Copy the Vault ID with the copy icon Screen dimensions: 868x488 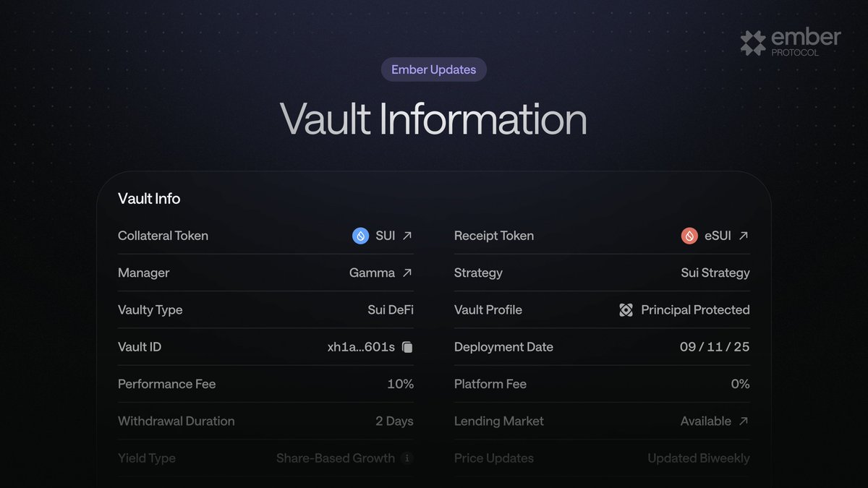(407, 347)
